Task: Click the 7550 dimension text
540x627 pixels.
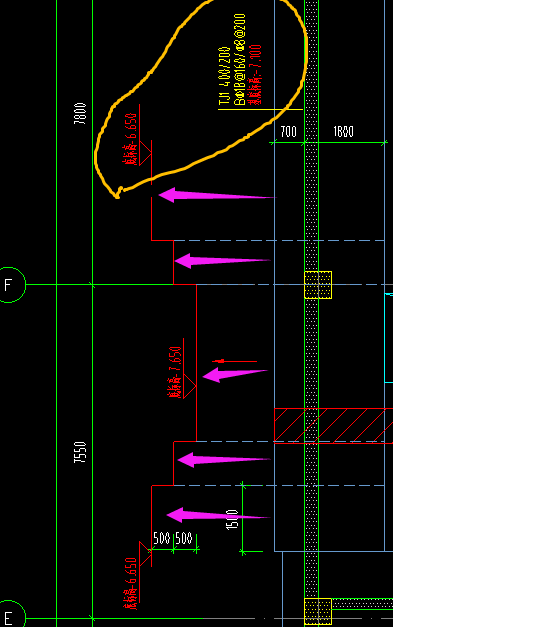Action: (80, 452)
